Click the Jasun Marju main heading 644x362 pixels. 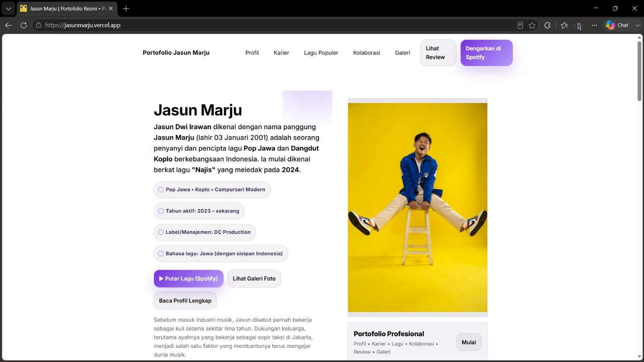(x=198, y=110)
